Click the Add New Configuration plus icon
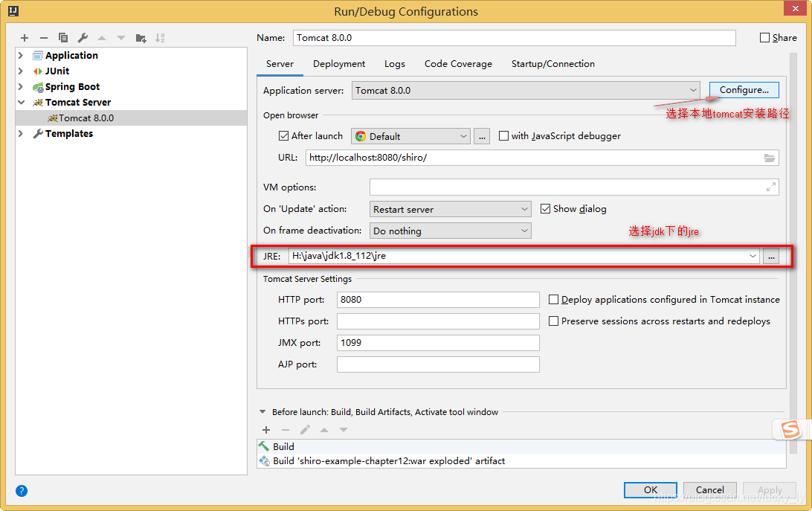 (x=25, y=38)
